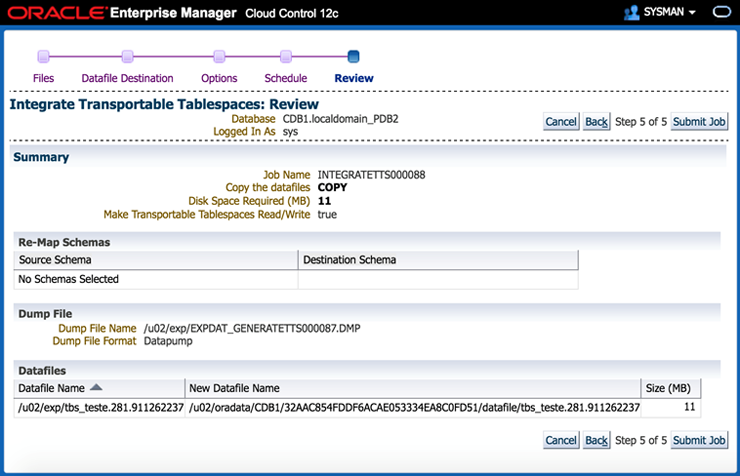The width and height of the screenshot is (740, 476).
Task: Click the COPY value for Copy the datafiles
Action: tap(332, 188)
